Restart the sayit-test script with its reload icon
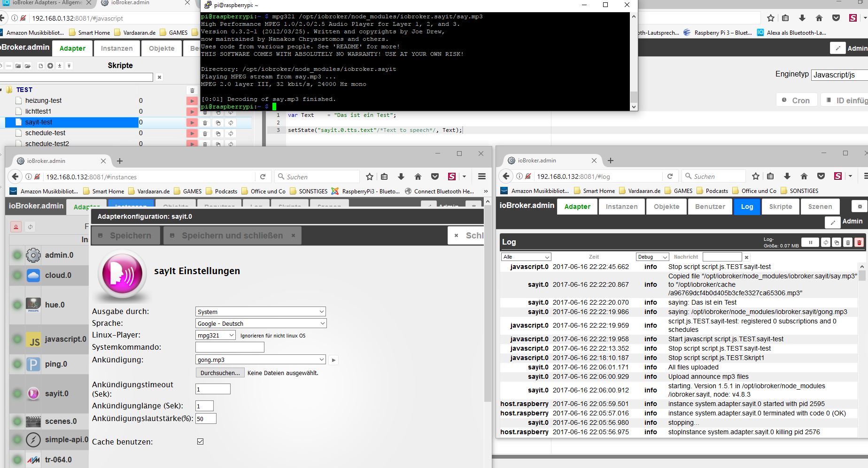 231,123
